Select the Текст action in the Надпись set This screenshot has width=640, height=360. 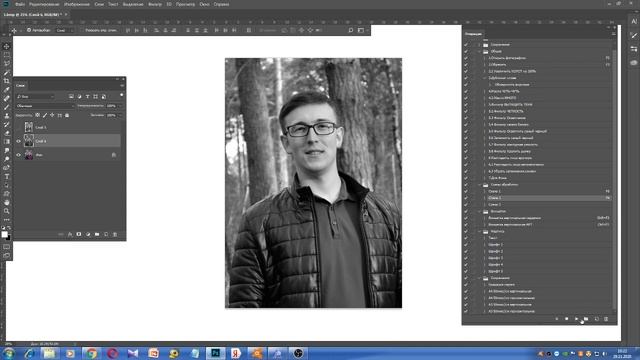point(493,238)
